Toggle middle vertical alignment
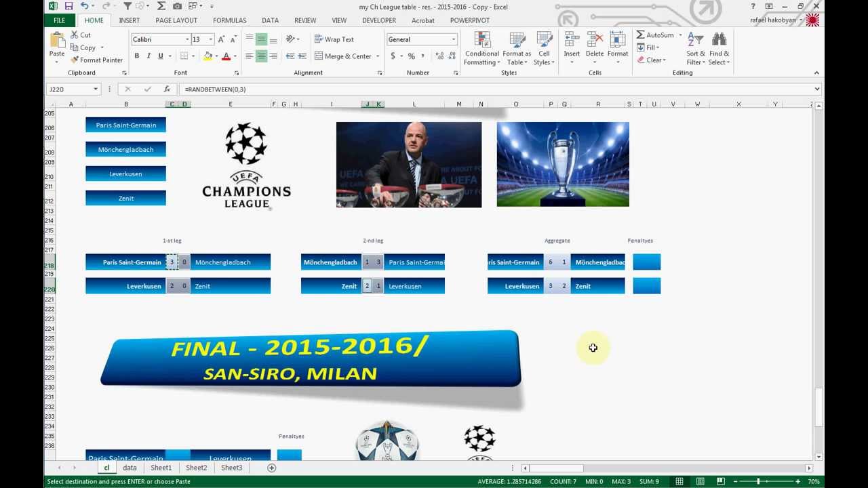The width and height of the screenshot is (868, 488). point(261,39)
